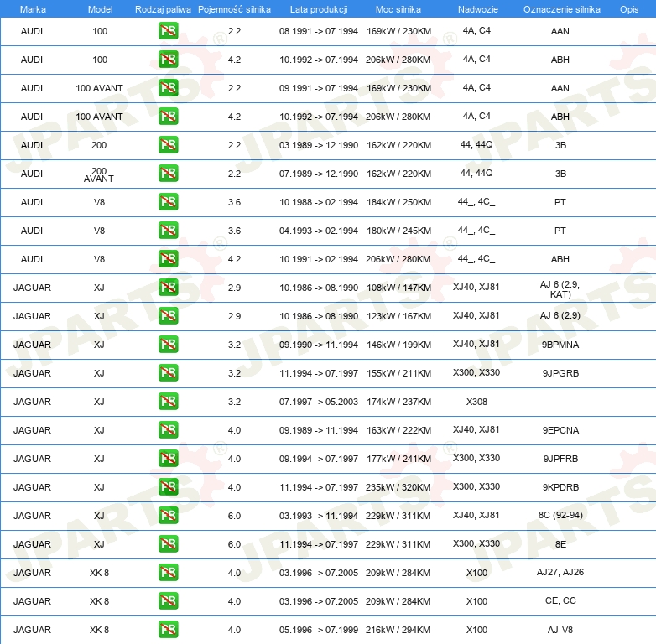Screen dimensions: 656x644
Task: Click fuel icon for JAGUAR XJ 9JPFRB row
Action: coord(168,459)
